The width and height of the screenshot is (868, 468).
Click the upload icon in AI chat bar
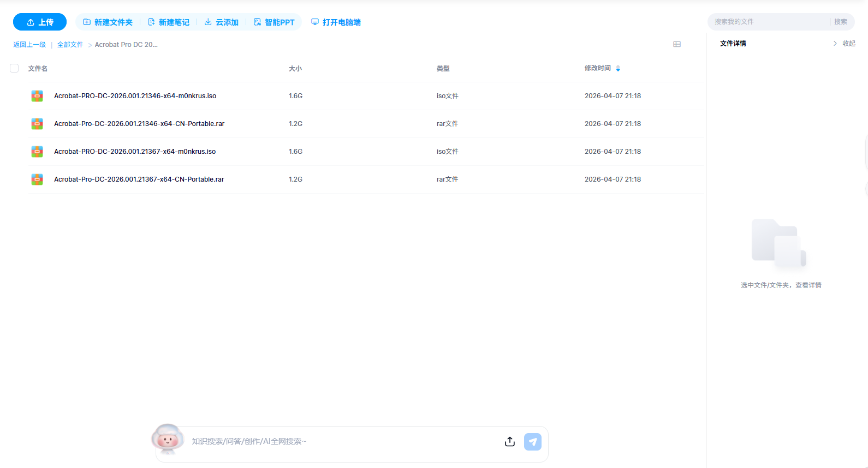(510, 442)
